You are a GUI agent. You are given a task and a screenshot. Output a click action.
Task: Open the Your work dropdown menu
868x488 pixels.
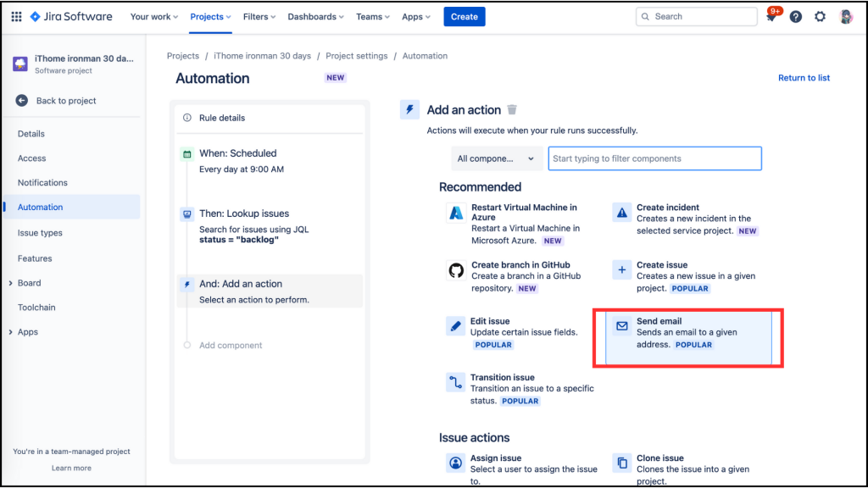coord(154,17)
